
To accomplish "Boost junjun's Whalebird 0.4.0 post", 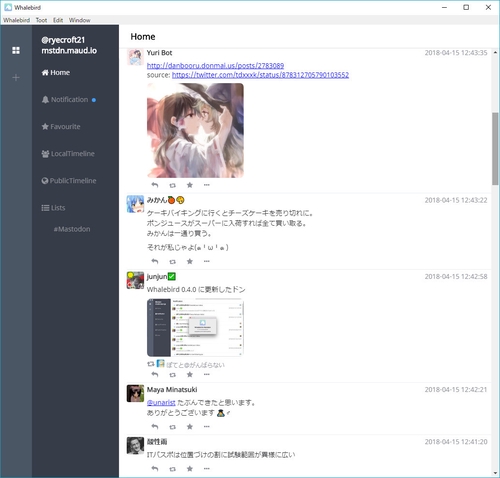I will 172,375.
